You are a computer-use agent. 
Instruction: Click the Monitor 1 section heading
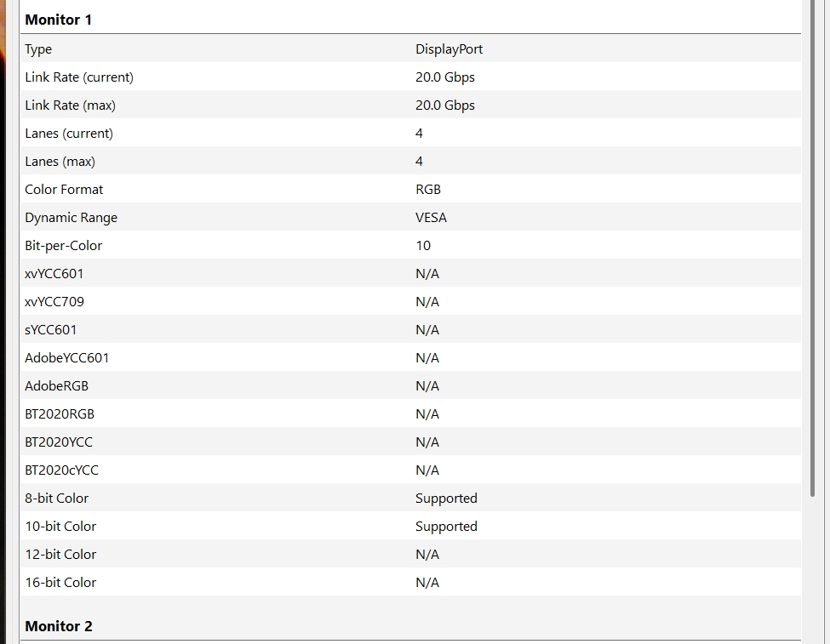pos(59,19)
